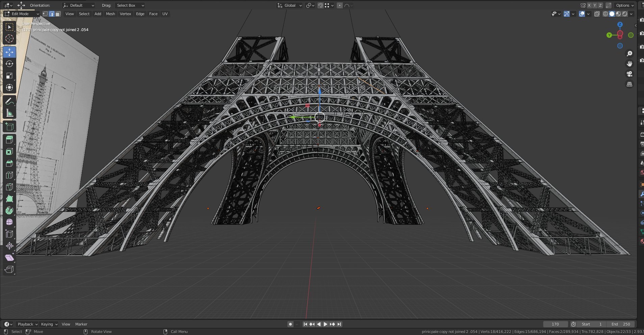Enable face select mode
644x335 pixels.
coord(58,14)
